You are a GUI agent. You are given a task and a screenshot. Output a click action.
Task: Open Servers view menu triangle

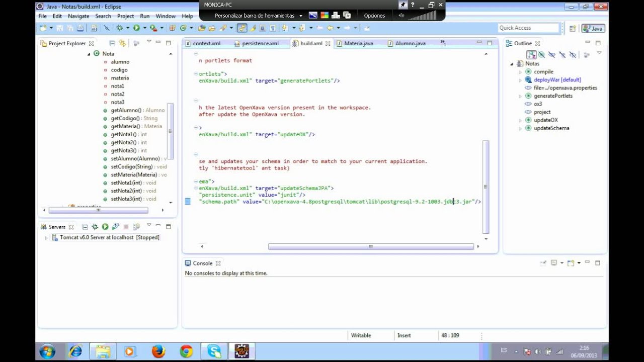[149, 225]
